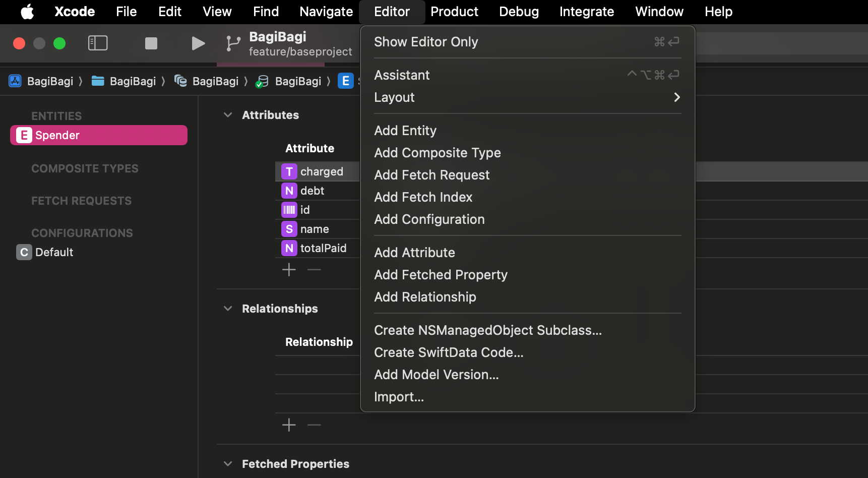This screenshot has height=478, width=868.
Task: Select the Default configuration
Action: (54, 252)
